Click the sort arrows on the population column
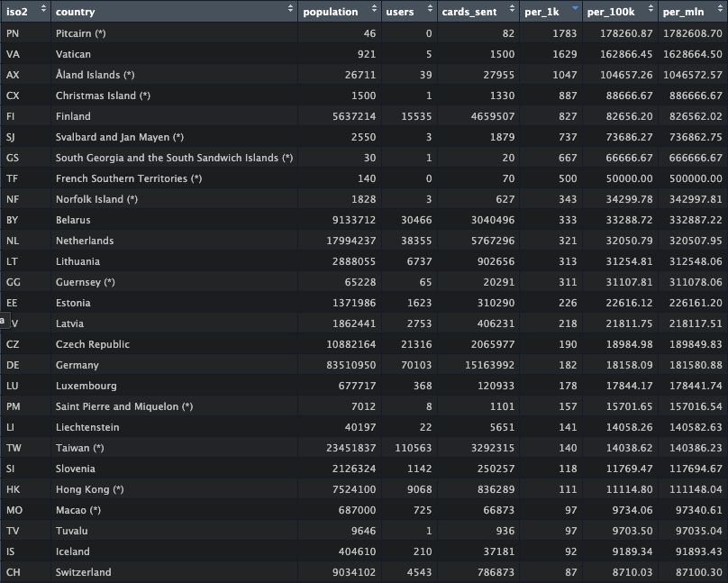Viewport: 728px width, 583px height. (373, 11)
